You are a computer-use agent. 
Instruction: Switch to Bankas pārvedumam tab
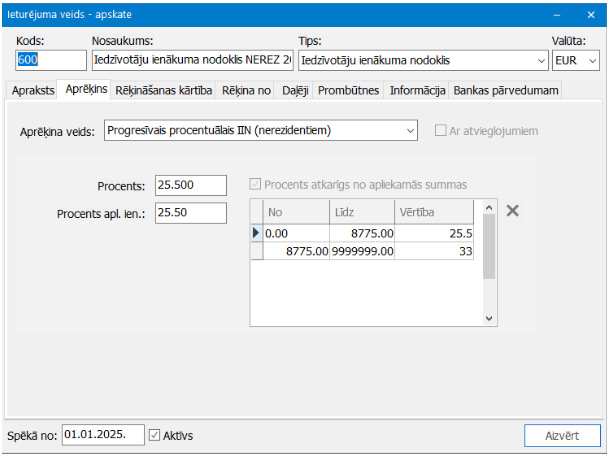point(506,91)
